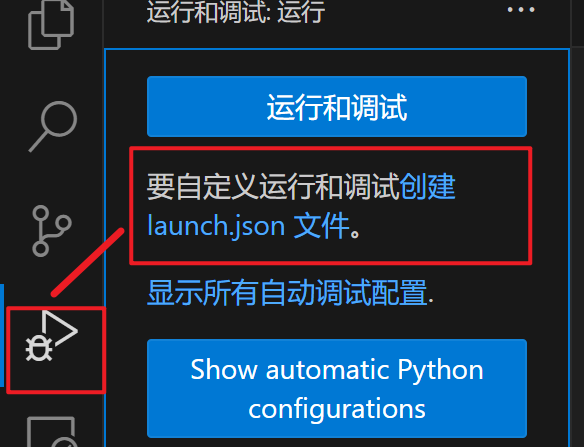Open the launch.json 文件 link
This screenshot has height=447, width=584.
[x=248, y=225]
